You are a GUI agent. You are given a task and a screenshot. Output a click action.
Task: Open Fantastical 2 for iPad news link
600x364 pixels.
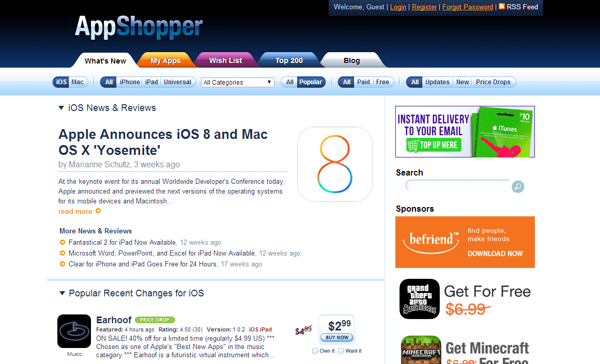(122, 243)
